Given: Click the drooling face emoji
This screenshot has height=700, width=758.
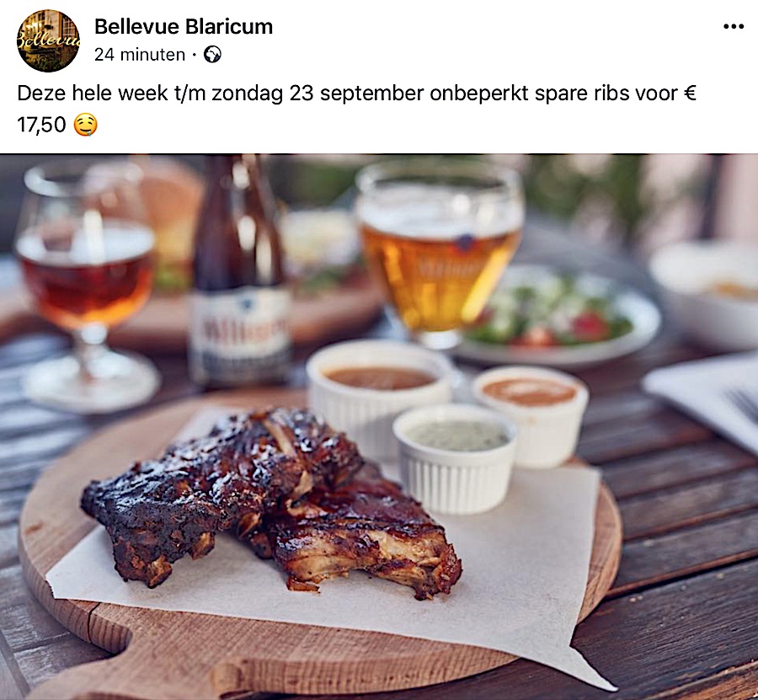Looking at the screenshot, I should pyautogui.click(x=86, y=125).
